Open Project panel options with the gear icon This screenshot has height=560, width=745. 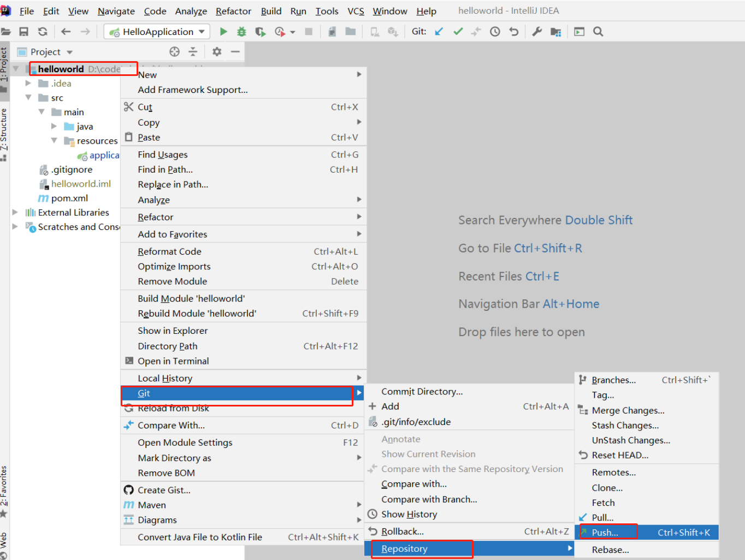tap(217, 51)
